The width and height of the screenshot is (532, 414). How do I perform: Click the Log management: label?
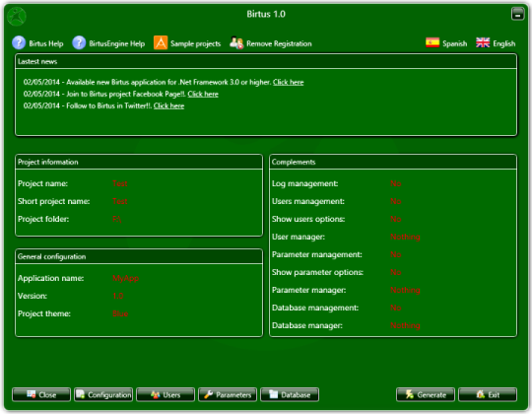[304, 183]
